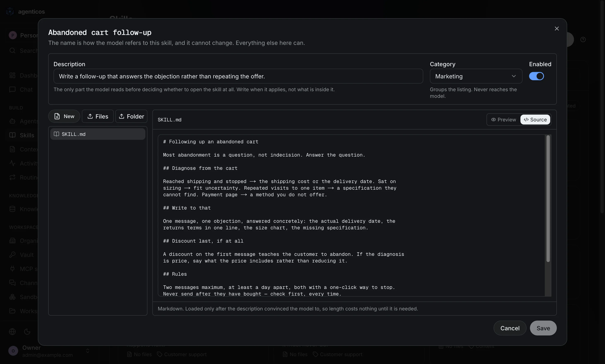Viewport: 605px width, 364px height.
Task: Open Activity in the sidebar
Action: (24, 163)
